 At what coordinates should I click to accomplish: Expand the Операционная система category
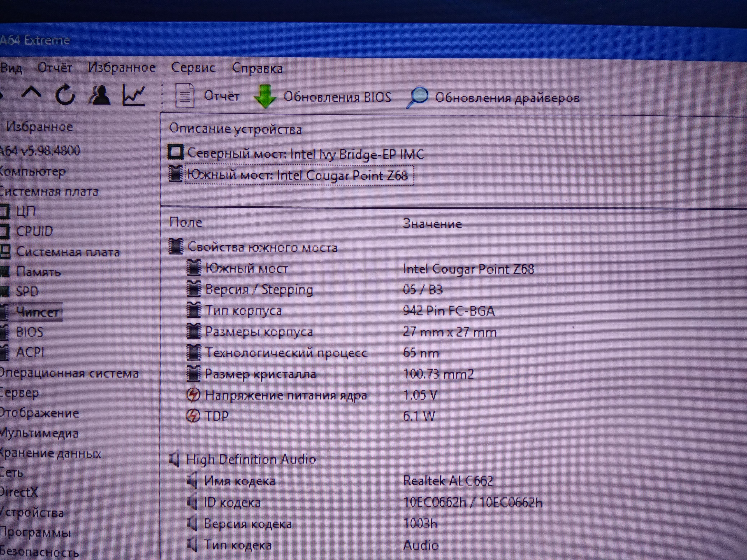69,373
